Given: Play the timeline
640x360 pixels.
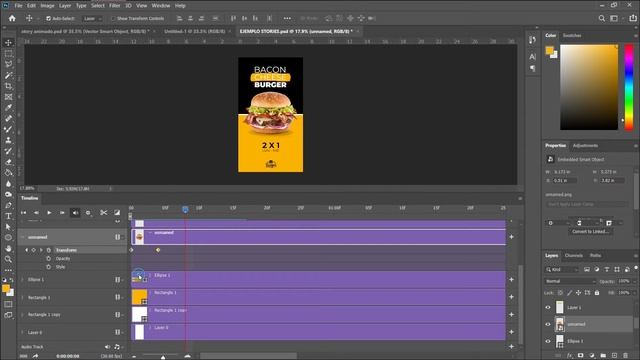Looking at the screenshot, I should pyautogui.click(x=49, y=213).
